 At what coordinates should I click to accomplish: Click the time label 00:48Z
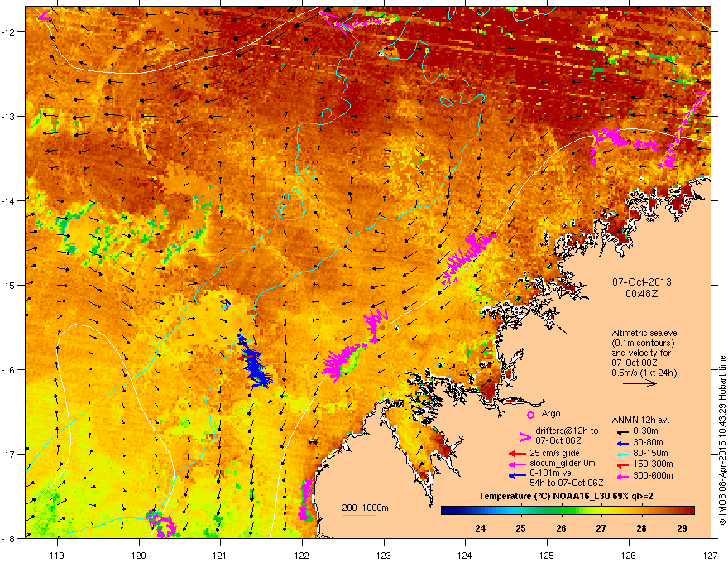pos(642,294)
